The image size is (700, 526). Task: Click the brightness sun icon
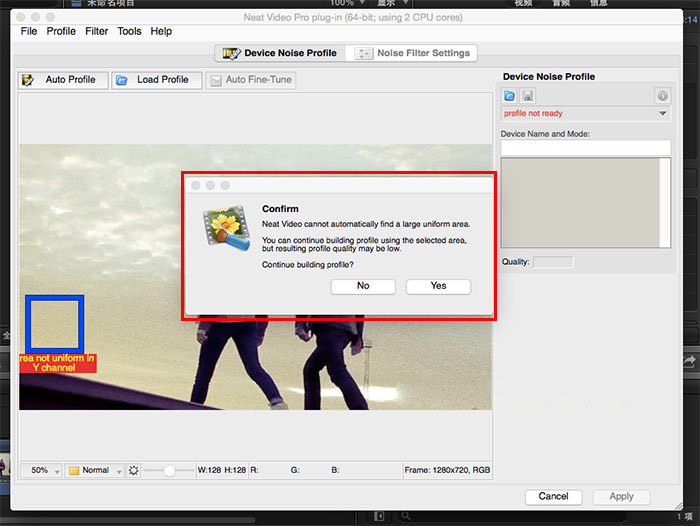point(133,470)
